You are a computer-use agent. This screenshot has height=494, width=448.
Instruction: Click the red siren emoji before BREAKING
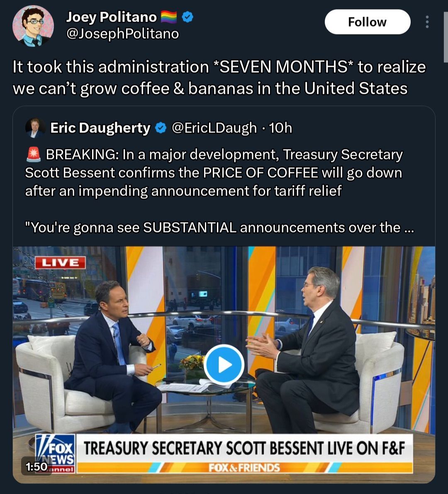click(33, 154)
